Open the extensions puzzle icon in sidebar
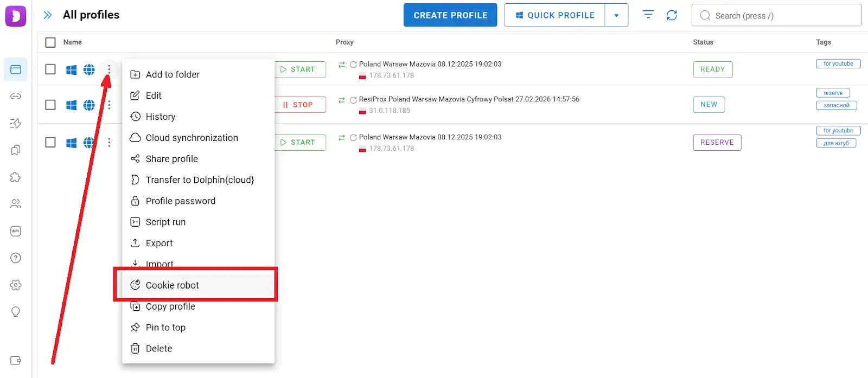This screenshot has width=868, height=378. click(x=16, y=177)
